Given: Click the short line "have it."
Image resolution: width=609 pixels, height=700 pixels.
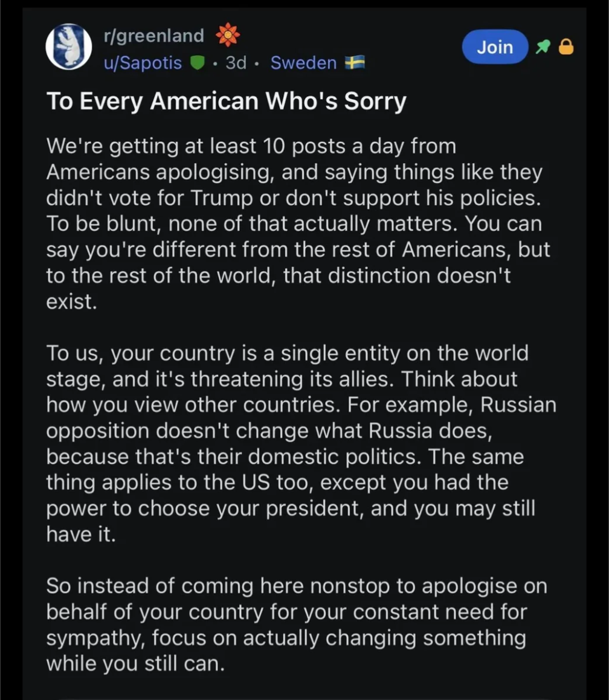Looking at the screenshot, I should click(81, 534).
